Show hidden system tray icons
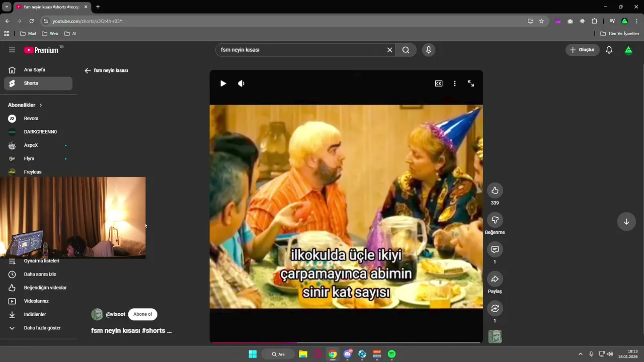The height and width of the screenshot is (362, 644). [x=580, y=354]
